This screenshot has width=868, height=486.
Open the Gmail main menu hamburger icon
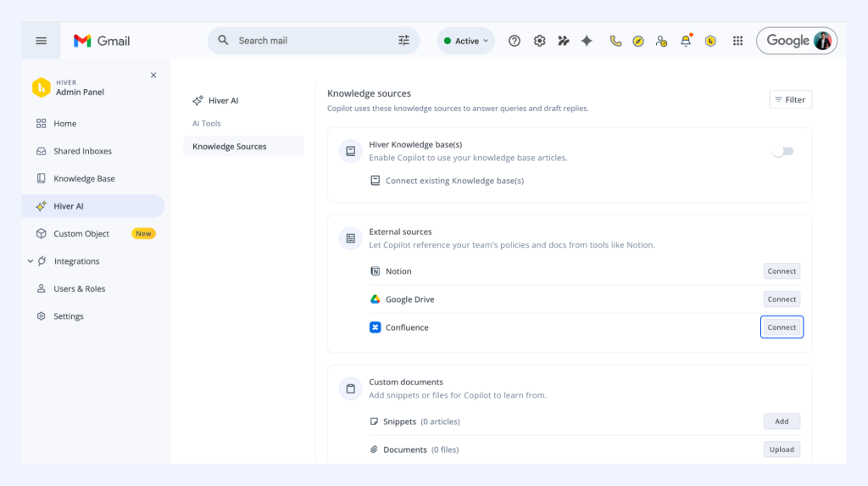tap(41, 41)
